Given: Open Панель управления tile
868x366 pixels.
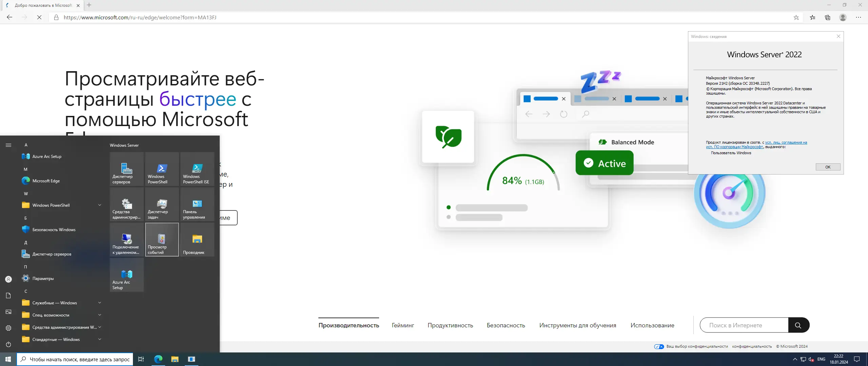Looking at the screenshot, I should pyautogui.click(x=197, y=204).
